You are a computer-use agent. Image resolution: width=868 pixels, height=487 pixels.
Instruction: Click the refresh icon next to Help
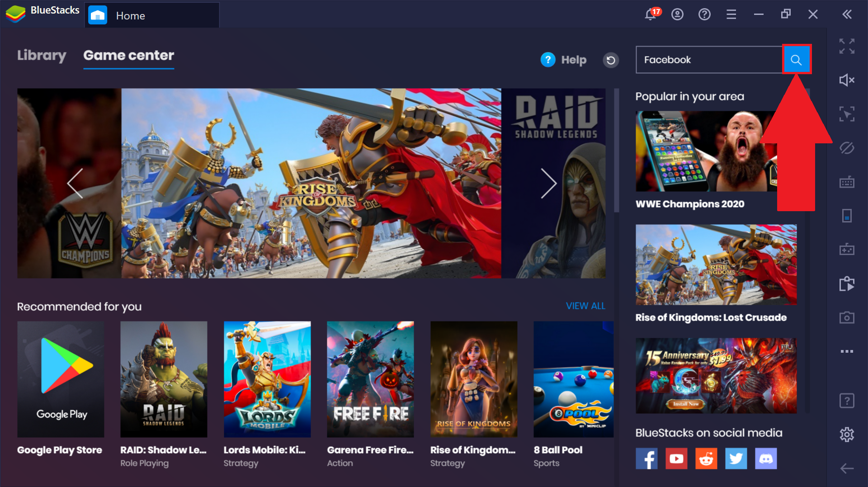[x=611, y=60]
